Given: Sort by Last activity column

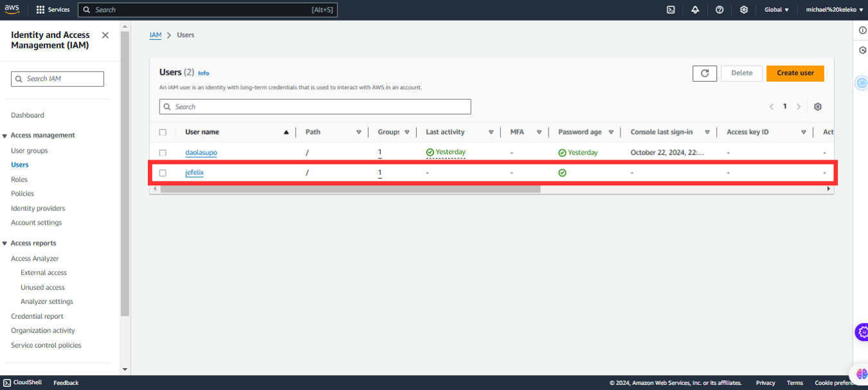Looking at the screenshot, I should (x=491, y=132).
